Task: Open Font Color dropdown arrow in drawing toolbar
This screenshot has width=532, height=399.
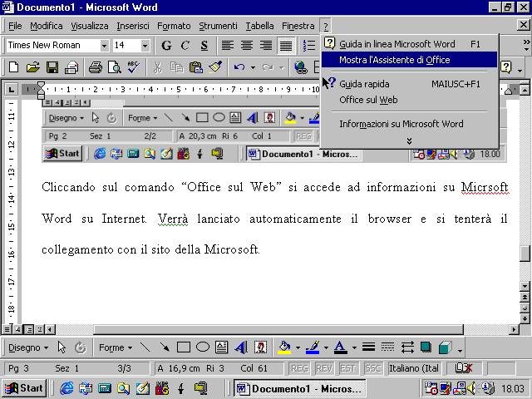Action: [x=354, y=347]
